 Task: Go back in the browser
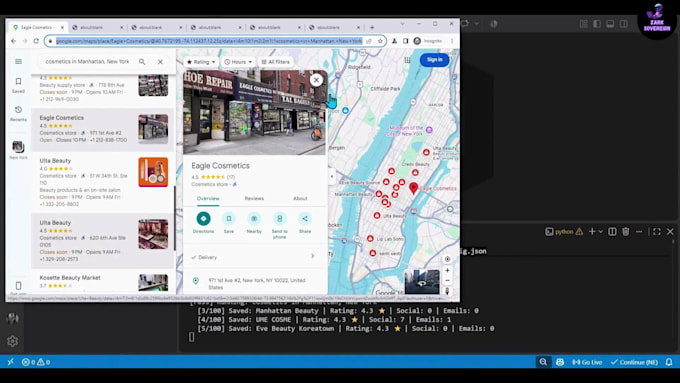pyautogui.click(x=13, y=41)
